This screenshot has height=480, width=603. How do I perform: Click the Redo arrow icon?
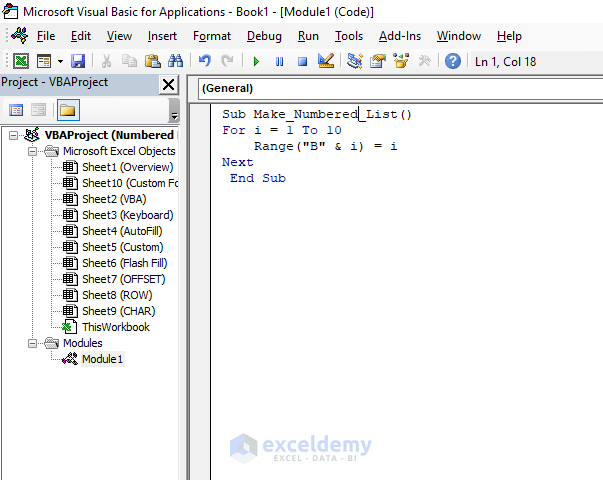pyautogui.click(x=227, y=61)
